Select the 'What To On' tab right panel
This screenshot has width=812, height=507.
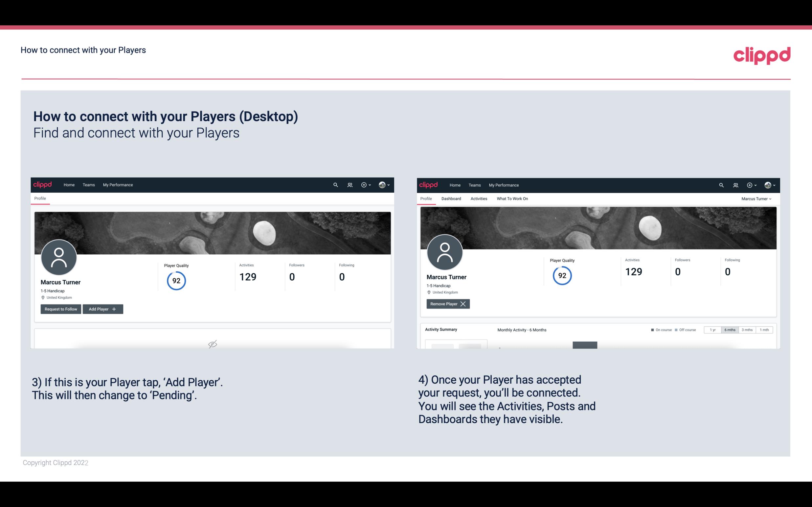tap(512, 199)
